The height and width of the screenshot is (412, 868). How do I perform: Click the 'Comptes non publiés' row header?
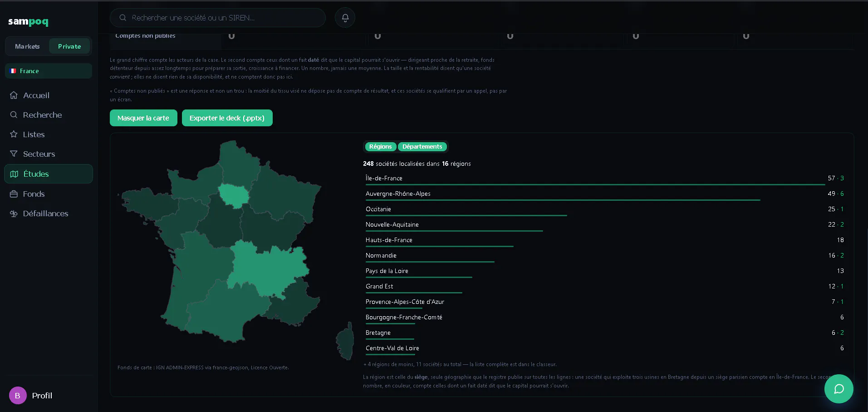click(145, 36)
